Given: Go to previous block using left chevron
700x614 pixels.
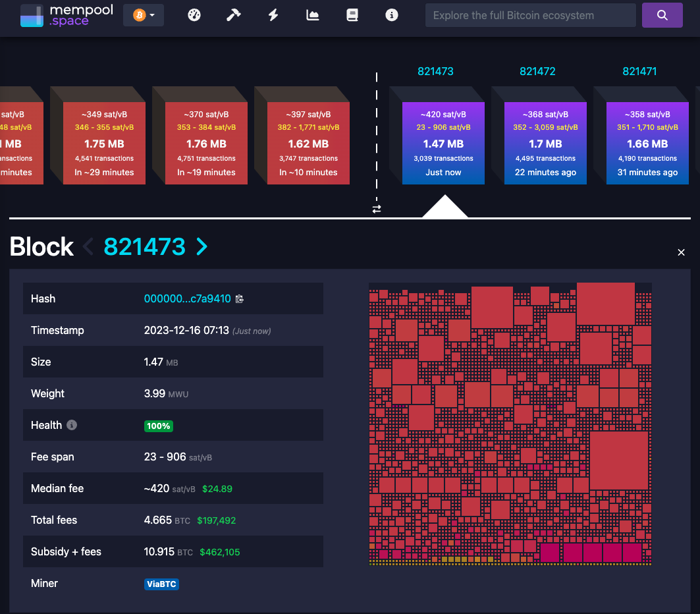Looking at the screenshot, I should pyautogui.click(x=88, y=246).
